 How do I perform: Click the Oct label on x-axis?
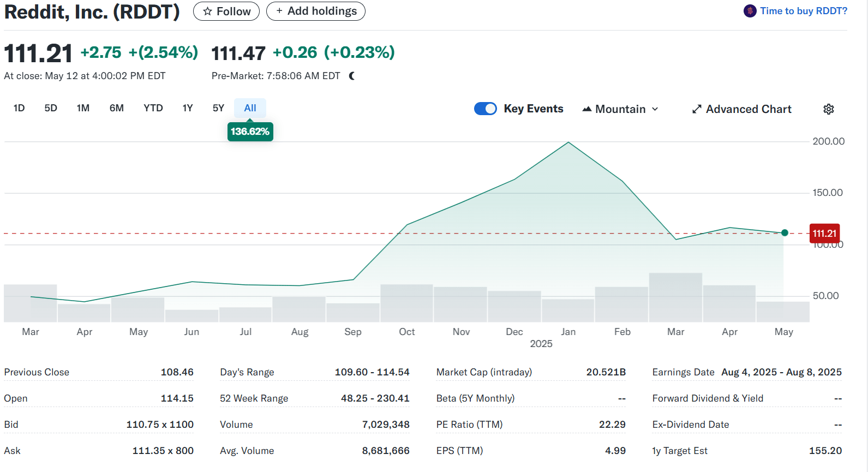[x=407, y=332]
